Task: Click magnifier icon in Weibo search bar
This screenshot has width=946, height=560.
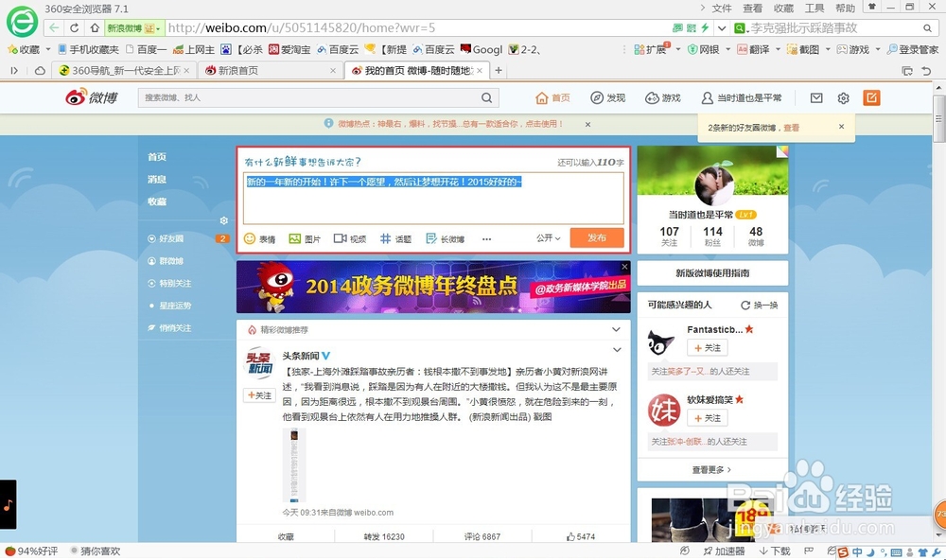Action: [x=486, y=97]
